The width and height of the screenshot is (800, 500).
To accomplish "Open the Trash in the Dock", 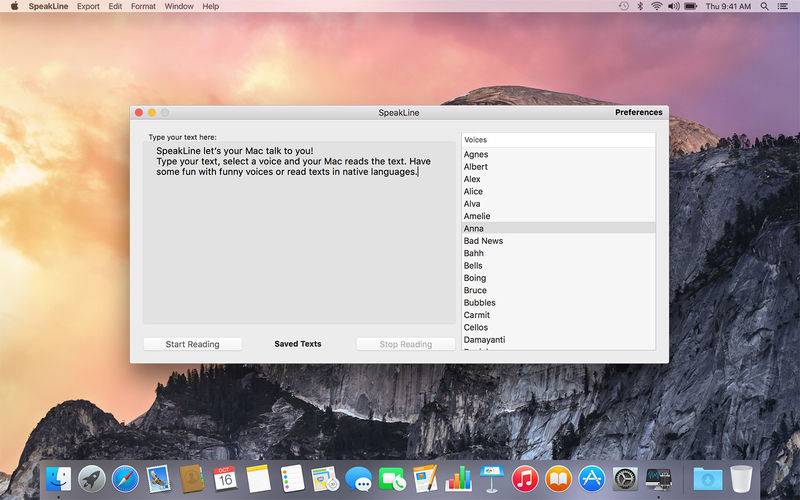I will coord(741,479).
